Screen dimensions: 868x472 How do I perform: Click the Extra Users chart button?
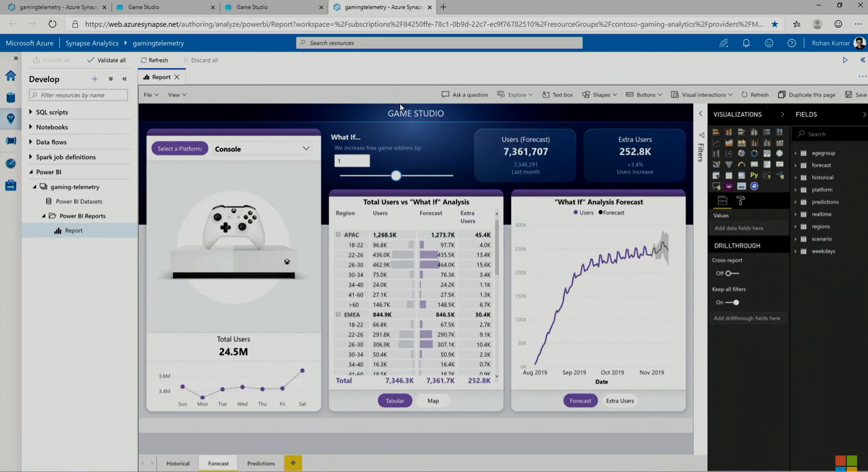coord(620,400)
